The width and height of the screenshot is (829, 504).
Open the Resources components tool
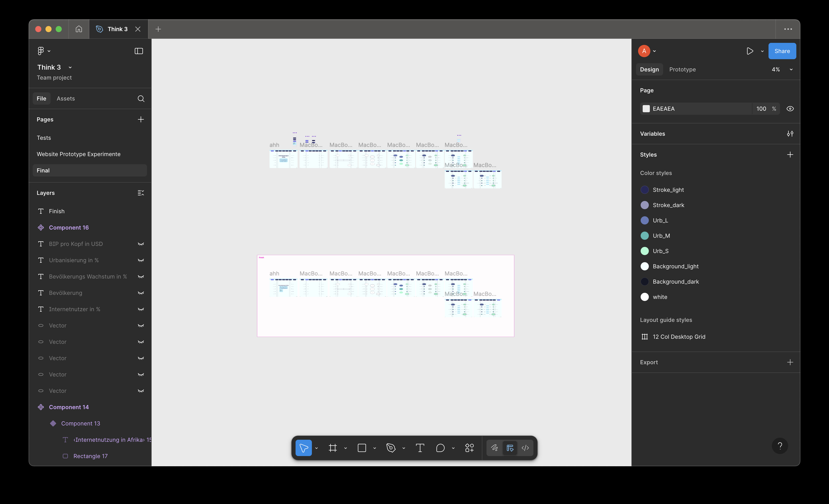coord(469,448)
